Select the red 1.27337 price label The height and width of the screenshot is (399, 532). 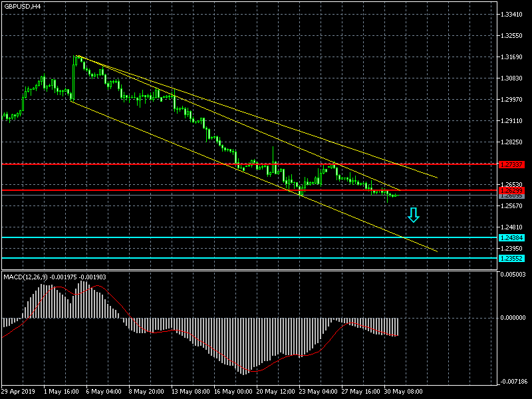511,164
